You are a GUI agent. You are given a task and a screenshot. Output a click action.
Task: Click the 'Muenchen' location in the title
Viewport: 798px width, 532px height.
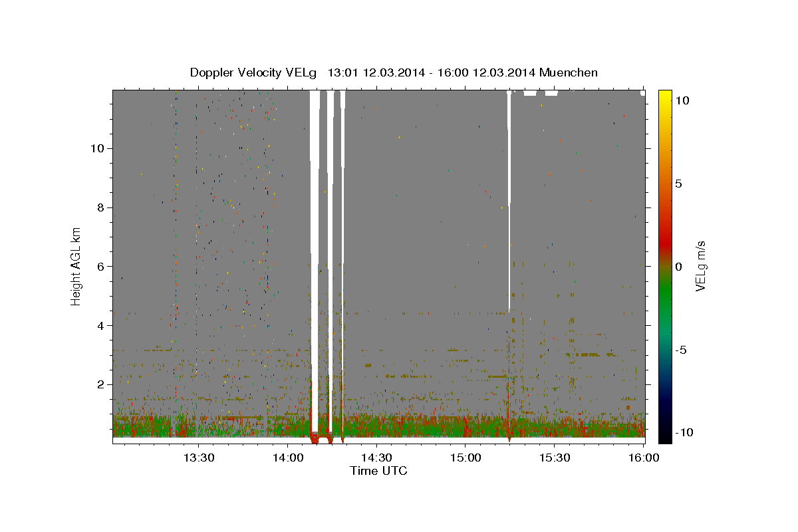click(569, 72)
